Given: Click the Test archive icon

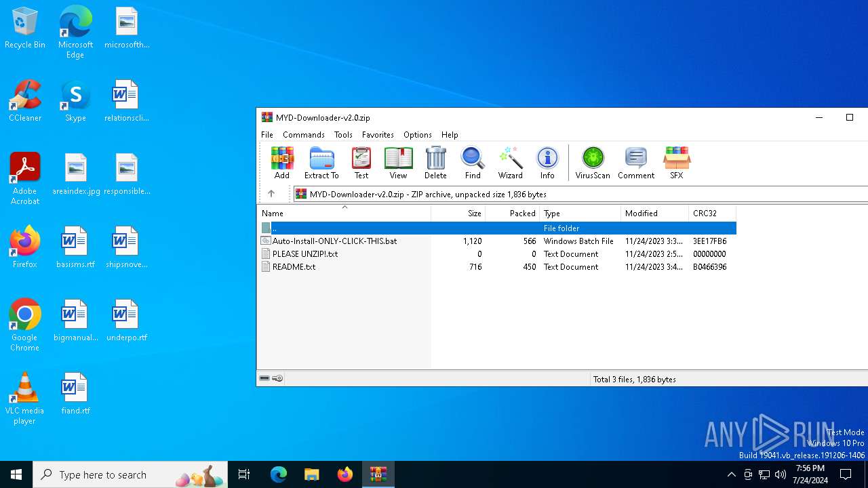Looking at the screenshot, I should pos(361,163).
